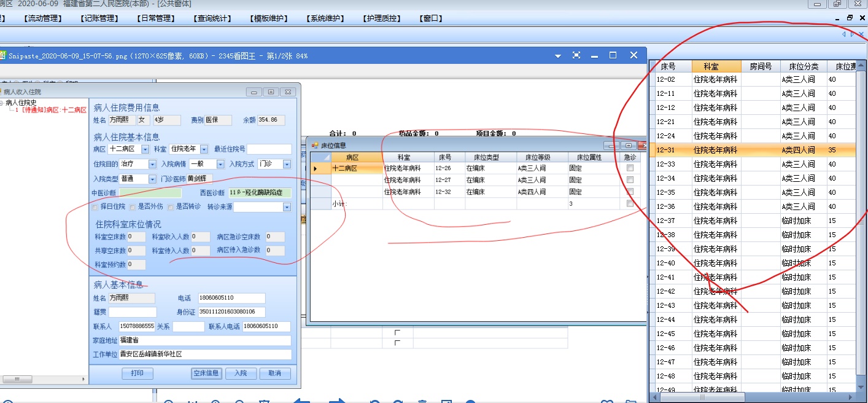Collapse the 病人住院史 tree node
This screenshot has height=403, width=868.
2,103
